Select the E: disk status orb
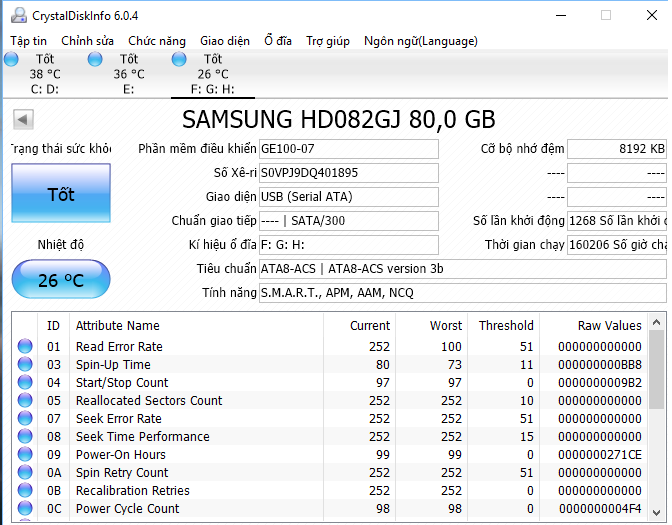This screenshot has height=525, width=672. point(95,59)
